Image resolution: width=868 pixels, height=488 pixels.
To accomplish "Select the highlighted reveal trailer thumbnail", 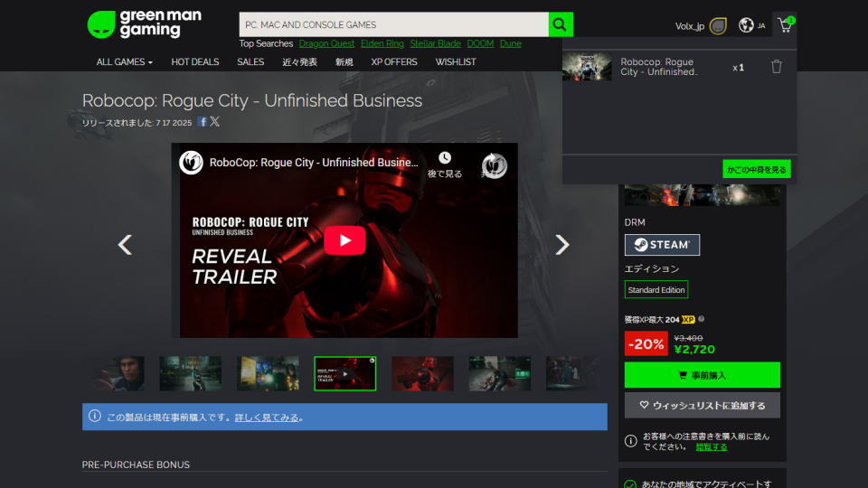I will click(344, 373).
